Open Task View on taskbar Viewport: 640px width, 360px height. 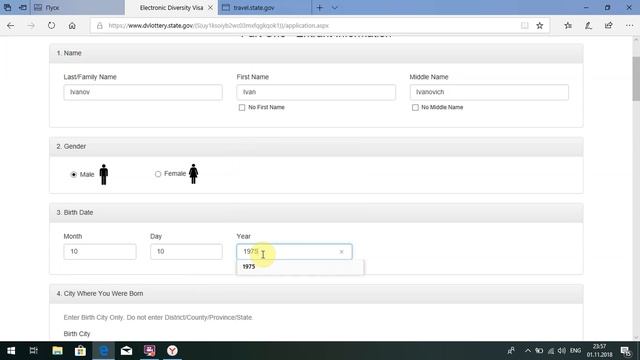tap(34, 351)
